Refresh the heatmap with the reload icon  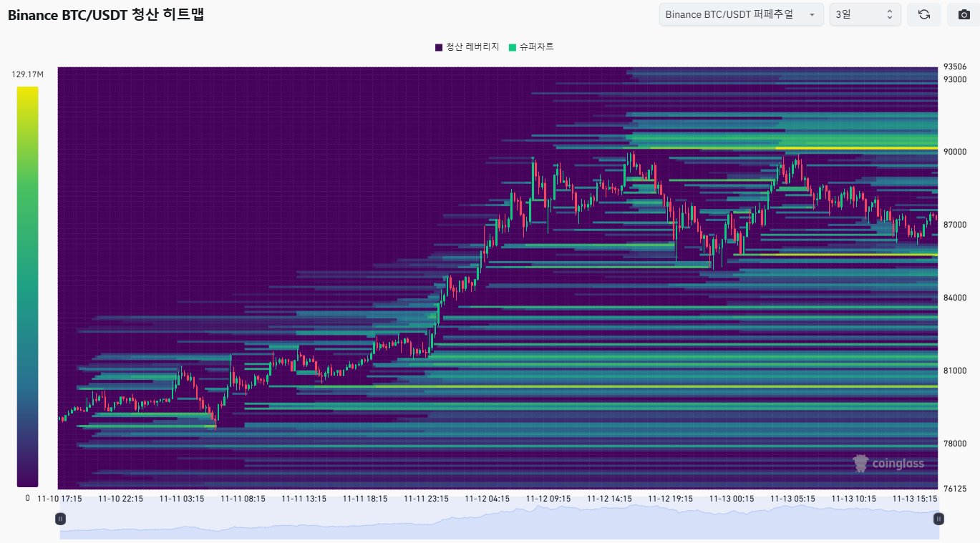924,14
